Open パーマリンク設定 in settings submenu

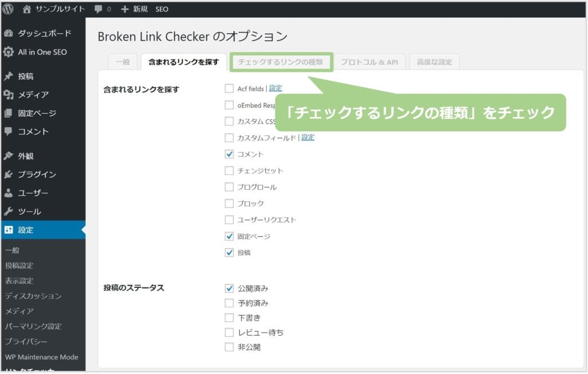click(x=33, y=326)
